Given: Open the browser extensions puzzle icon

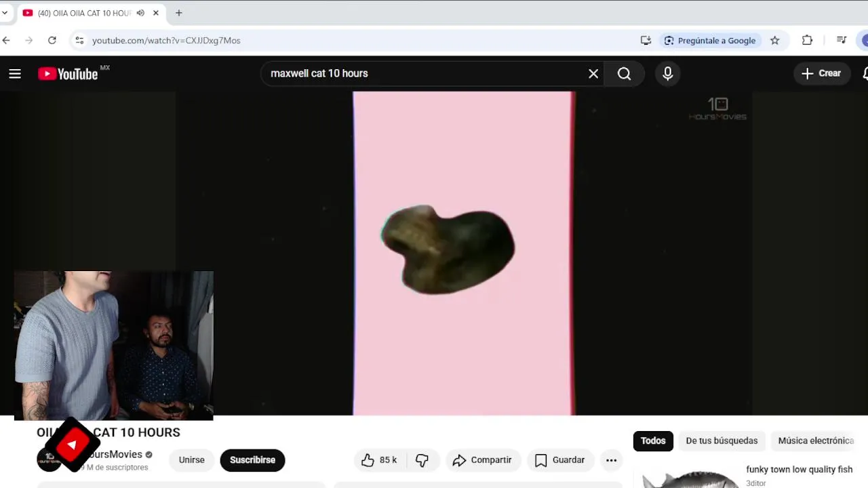Looking at the screenshot, I should tap(807, 41).
